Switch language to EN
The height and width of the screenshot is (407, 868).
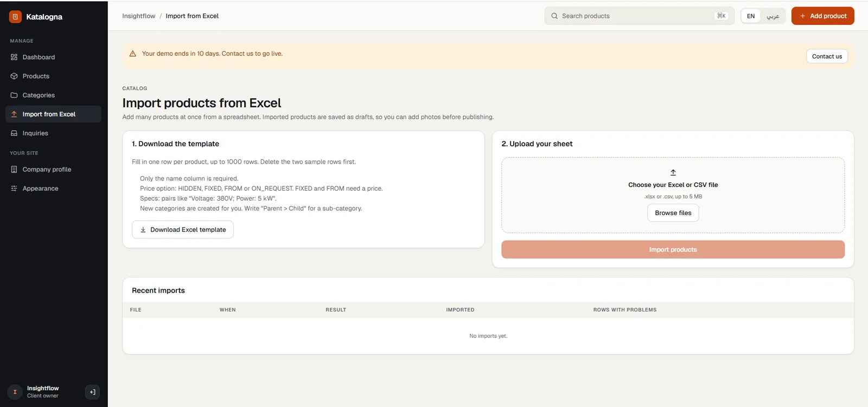751,16
